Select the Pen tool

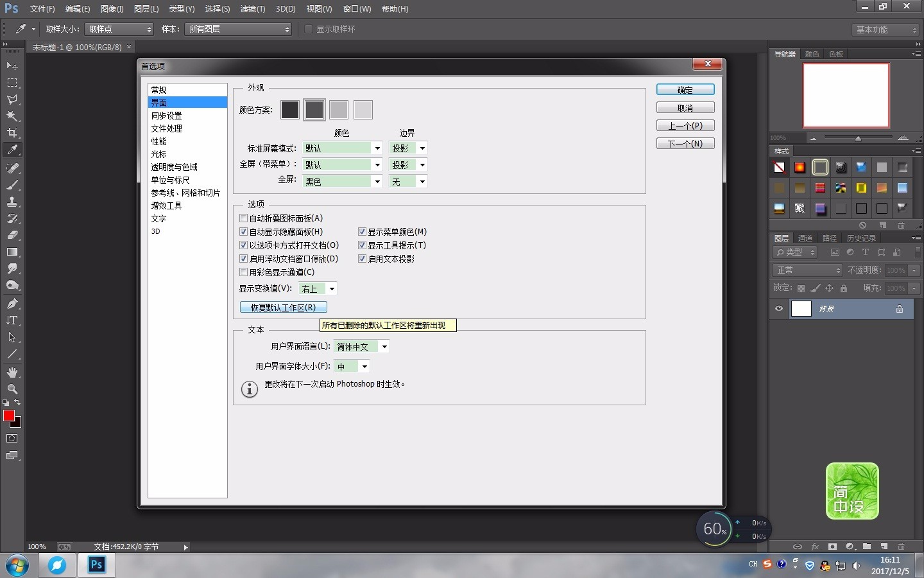pos(12,304)
